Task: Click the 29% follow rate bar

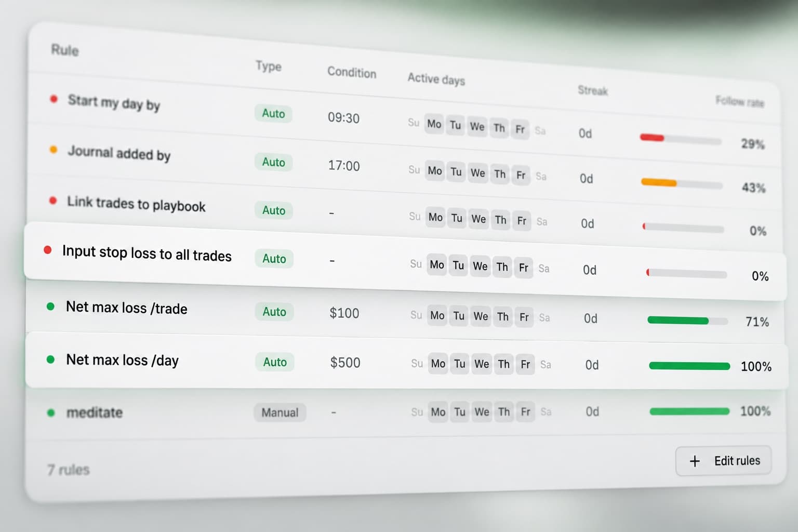Action: pyautogui.click(x=681, y=139)
